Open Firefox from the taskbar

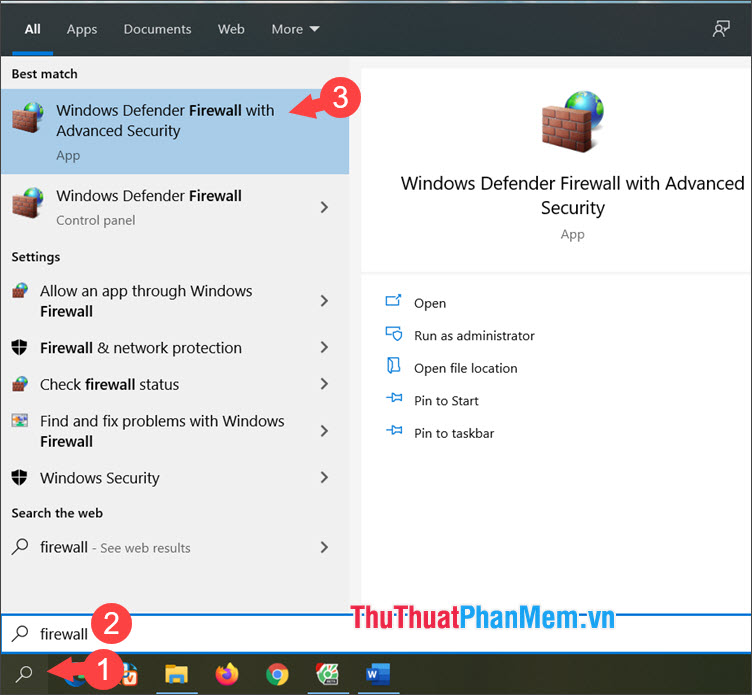coord(227,673)
